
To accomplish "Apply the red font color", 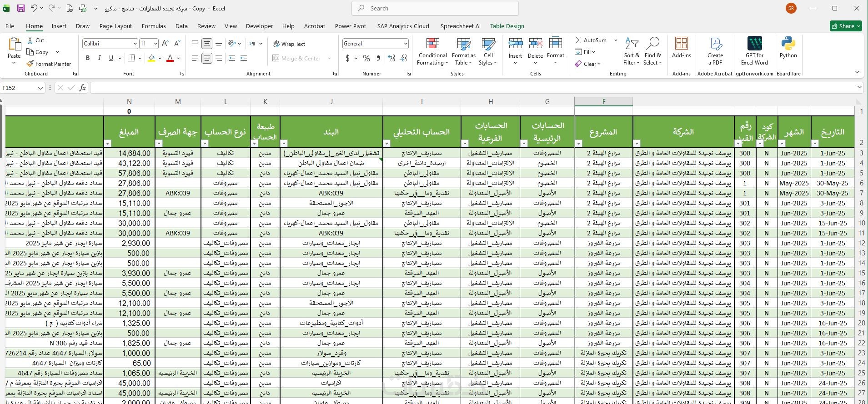I will pyautogui.click(x=170, y=58).
